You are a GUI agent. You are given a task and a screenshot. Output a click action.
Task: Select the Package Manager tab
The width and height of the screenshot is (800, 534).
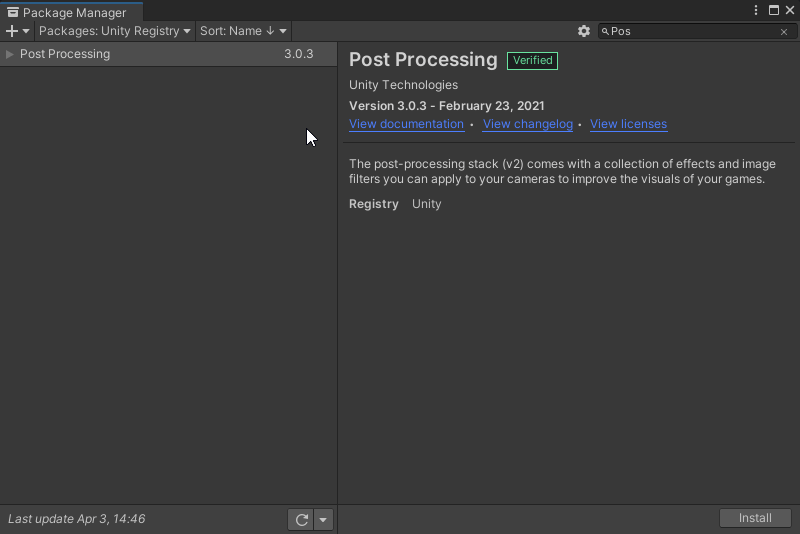[71, 12]
